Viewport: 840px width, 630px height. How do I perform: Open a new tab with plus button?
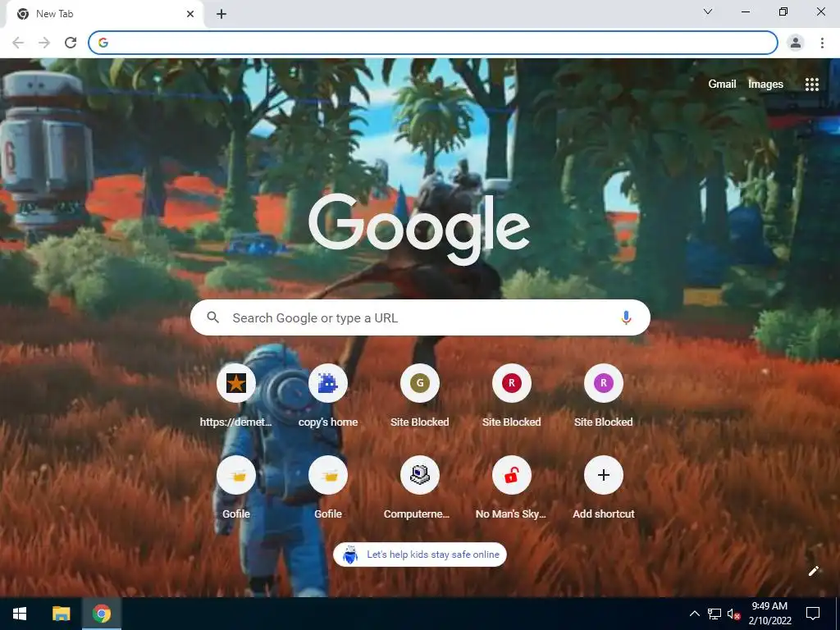pyautogui.click(x=221, y=14)
